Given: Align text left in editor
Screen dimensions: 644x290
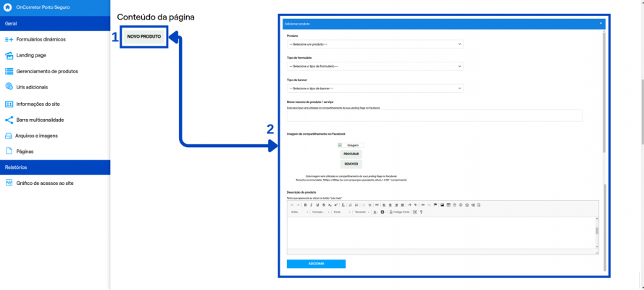Looking at the screenshot, I should (x=384, y=205).
